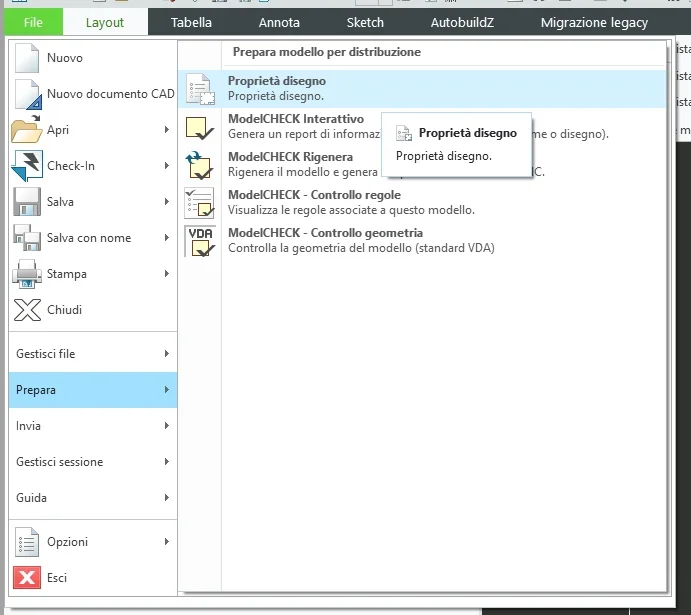Select ModelCHECK - Controllo regole entry
Image resolution: width=691 pixels, height=615 pixels.
(x=314, y=202)
